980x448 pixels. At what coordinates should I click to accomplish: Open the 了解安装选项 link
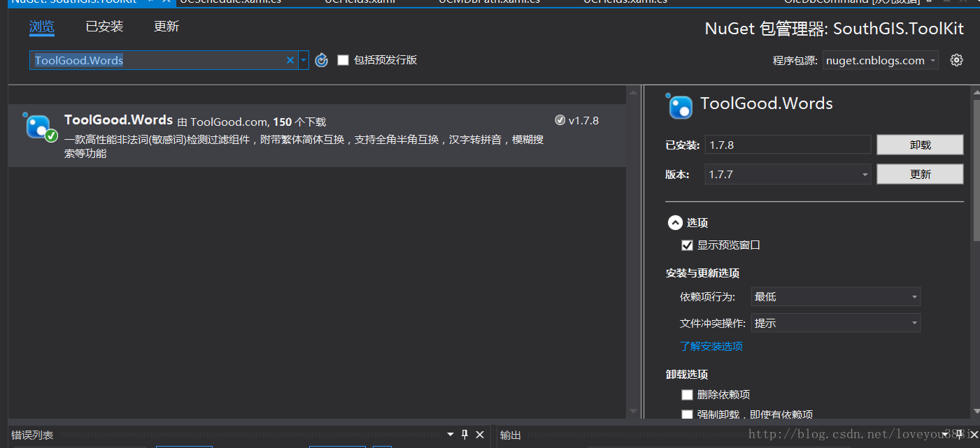[711, 346]
